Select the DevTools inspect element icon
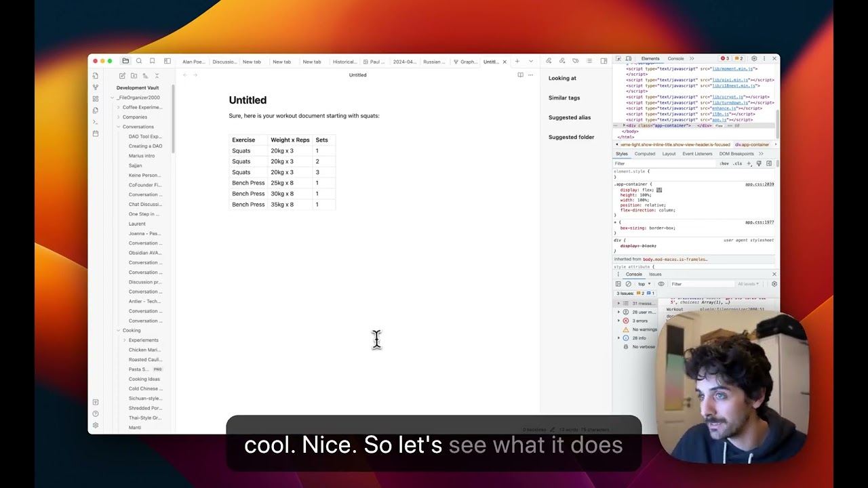Viewport: 868px width, 488px height. click(618, 59)
